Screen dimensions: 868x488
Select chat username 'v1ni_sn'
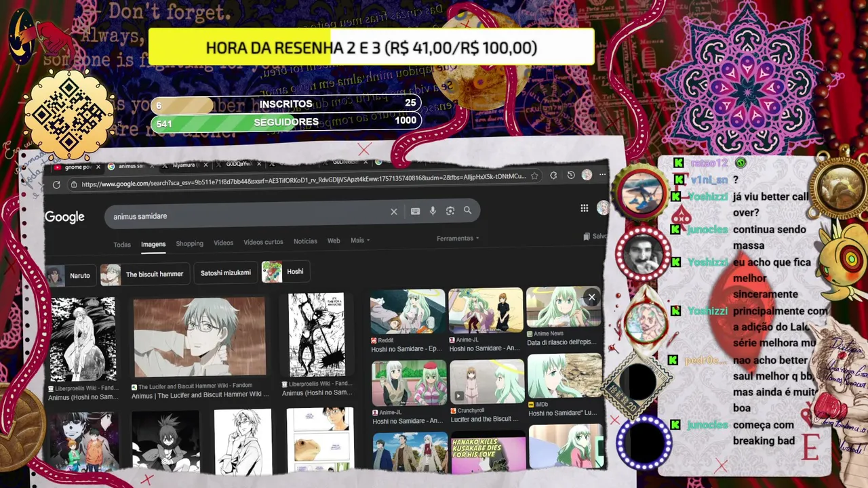[709, 180]
